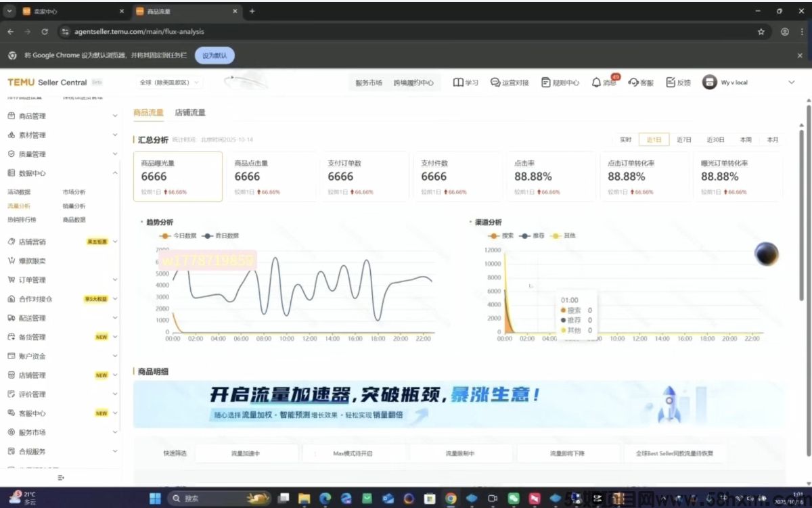This screenshot has height=508, width=812.
Task: Click the 设为默认 button
Action: [214, 55]
